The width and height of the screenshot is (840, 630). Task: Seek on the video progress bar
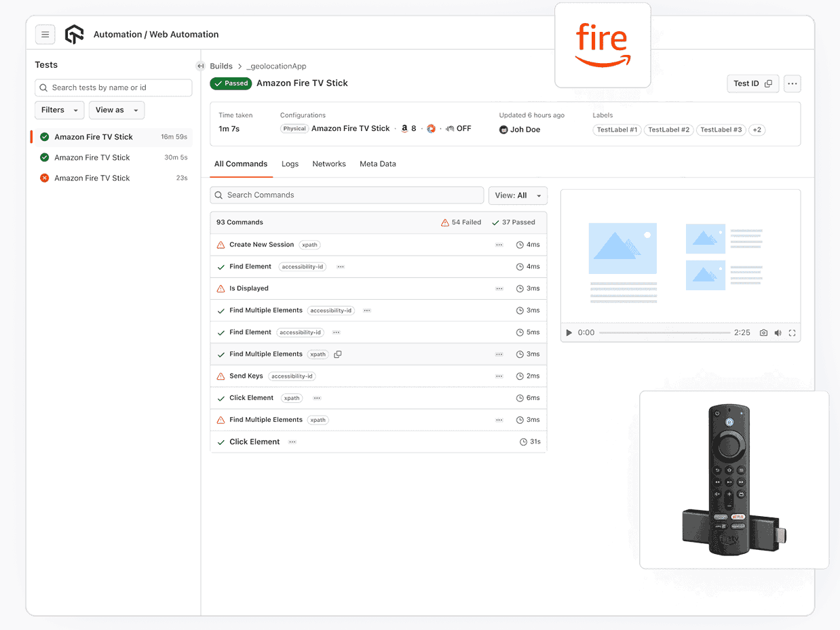coord(665,332)
